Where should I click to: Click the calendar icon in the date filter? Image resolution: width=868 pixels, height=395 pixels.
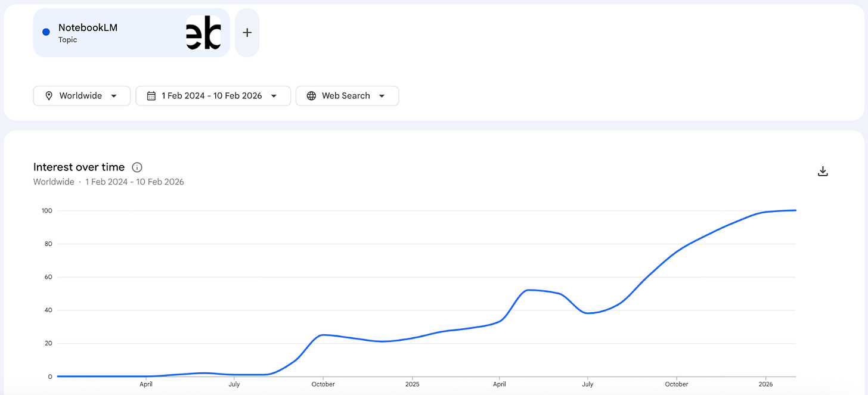(151, 96)
